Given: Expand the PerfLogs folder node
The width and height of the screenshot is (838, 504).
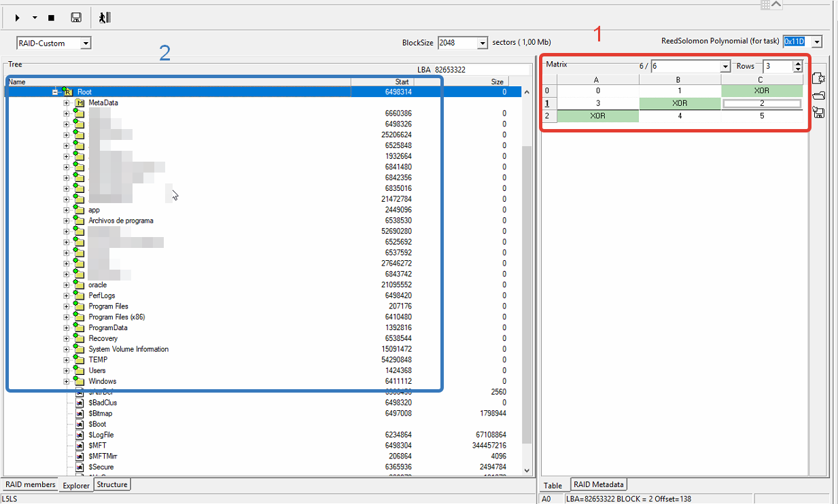Looking at the screenshot, I should tap(67, 295).
